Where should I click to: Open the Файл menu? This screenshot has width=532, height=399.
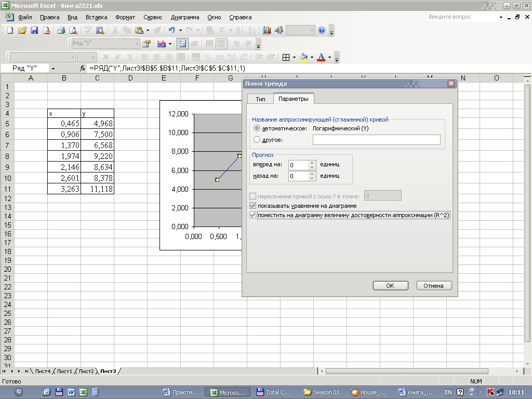(x=25, y=17)
